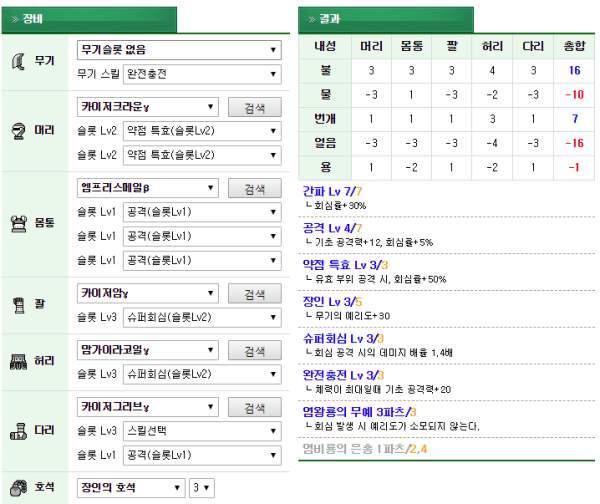Screen dimensions: 600x504
Task: Click the 무기의 예리도+30 description
Action: (x=352, y=316)
